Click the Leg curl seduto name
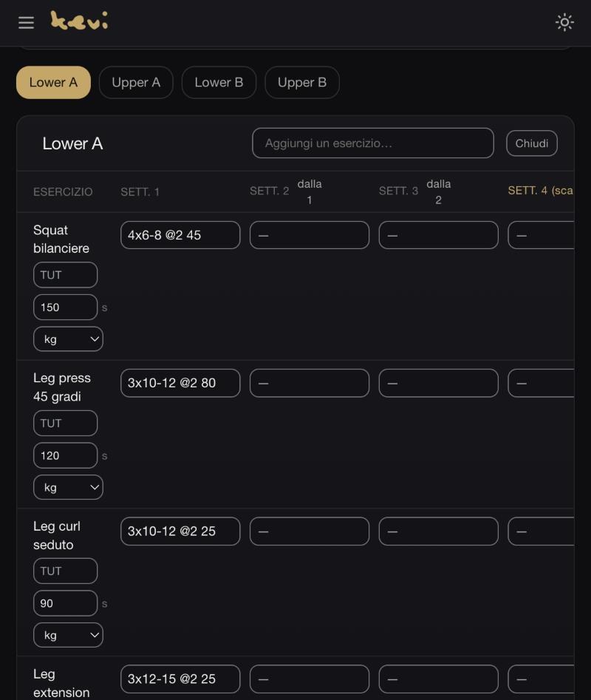This screenshot has width=591, height=700. [57, 535]
